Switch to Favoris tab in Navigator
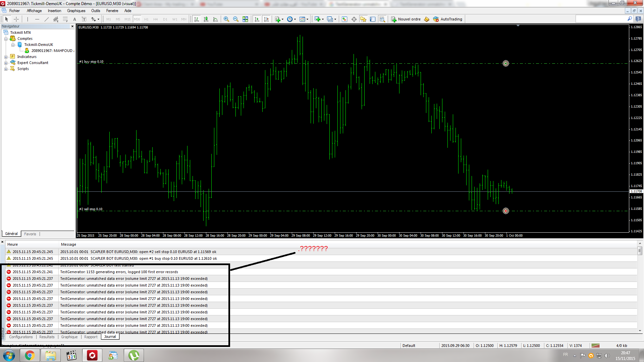Image resolution: width=644 pixels, height=362 pixels. coord(30,234)
